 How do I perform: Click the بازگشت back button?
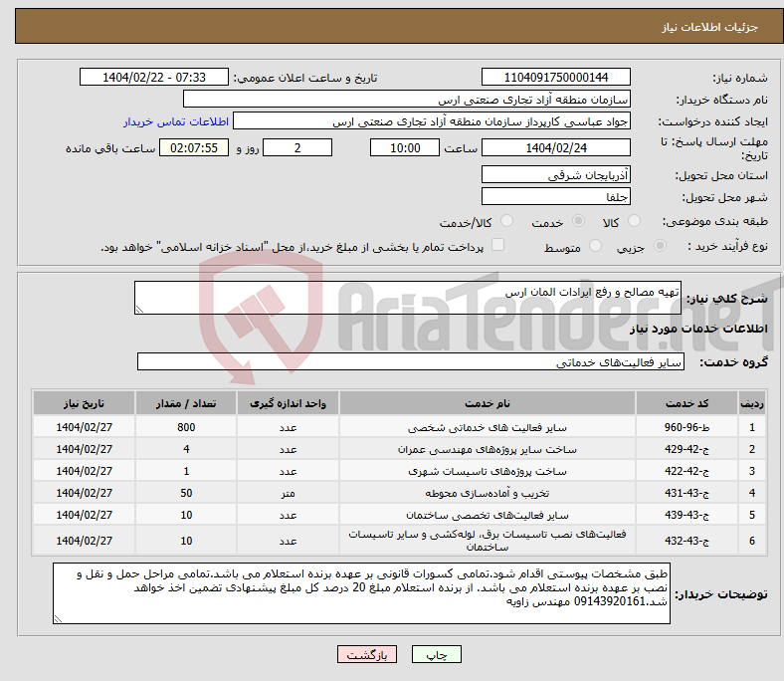point(367,654)
